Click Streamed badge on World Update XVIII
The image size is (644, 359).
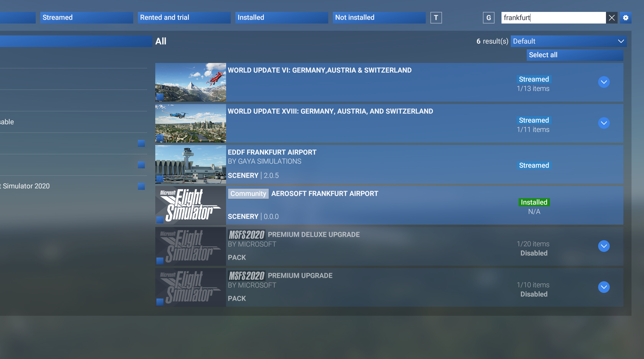pos(534,120)
